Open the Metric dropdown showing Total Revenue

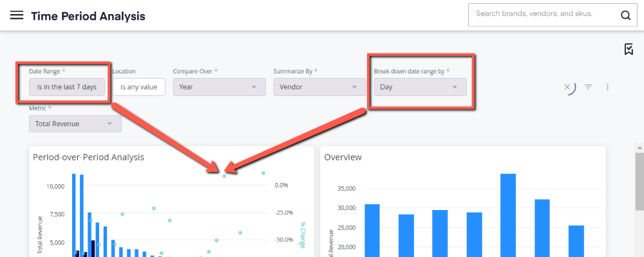[75, 124]
